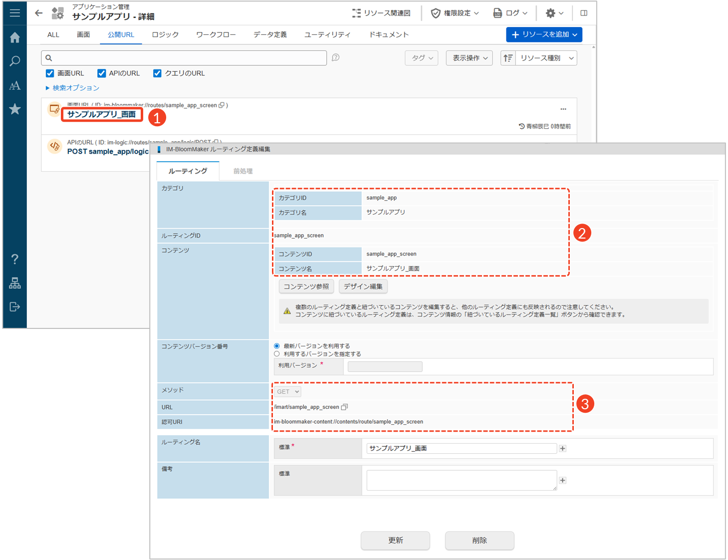The image size is (728, 560).
Task: Click the back arrow icon
Action: [39, 13]
